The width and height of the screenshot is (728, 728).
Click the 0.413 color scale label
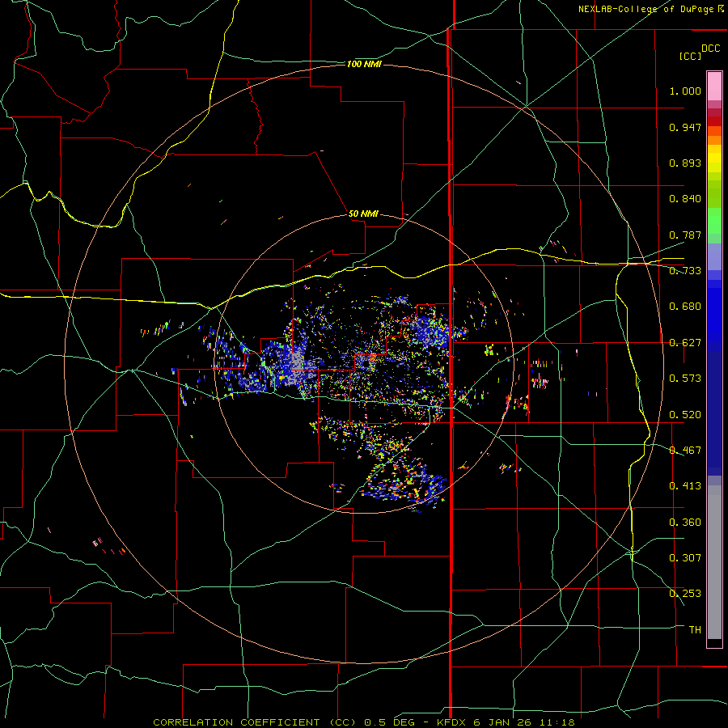pyautogui.click(x=685, y=486)
